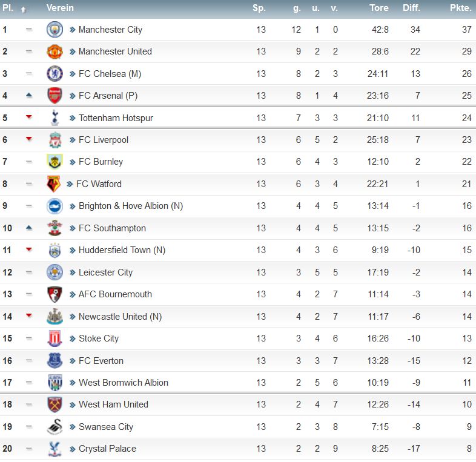Open the FC Liverpool team link
The width and height of the screenshot is (476, 462).
[x=103, y=140]
